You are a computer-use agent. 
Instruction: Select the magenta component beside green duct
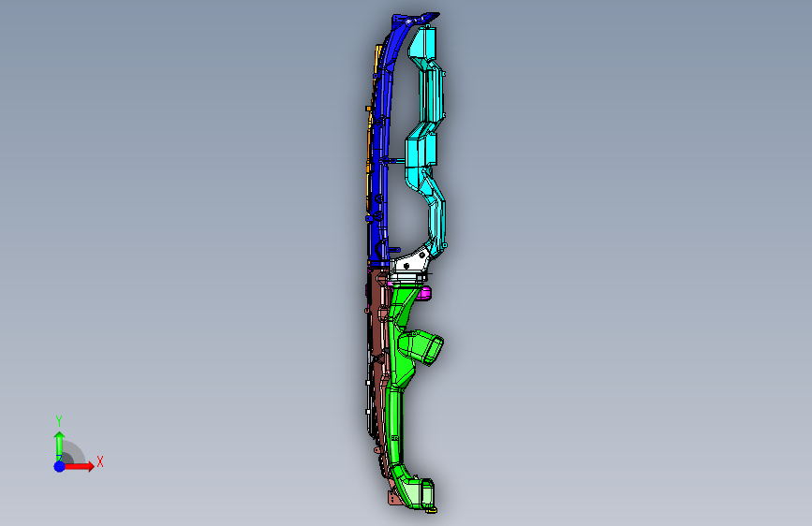424,293
